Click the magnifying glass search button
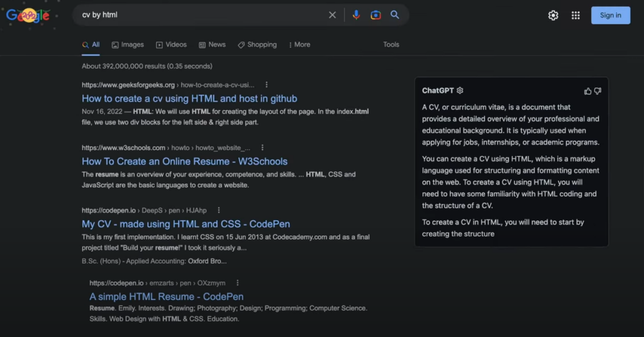Screen dimensions: 644x337 click(x=395, y=15)
